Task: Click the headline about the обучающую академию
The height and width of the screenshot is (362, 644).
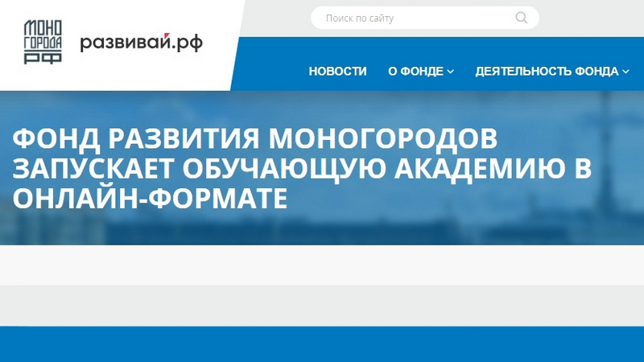Action: tap(302, 168)
